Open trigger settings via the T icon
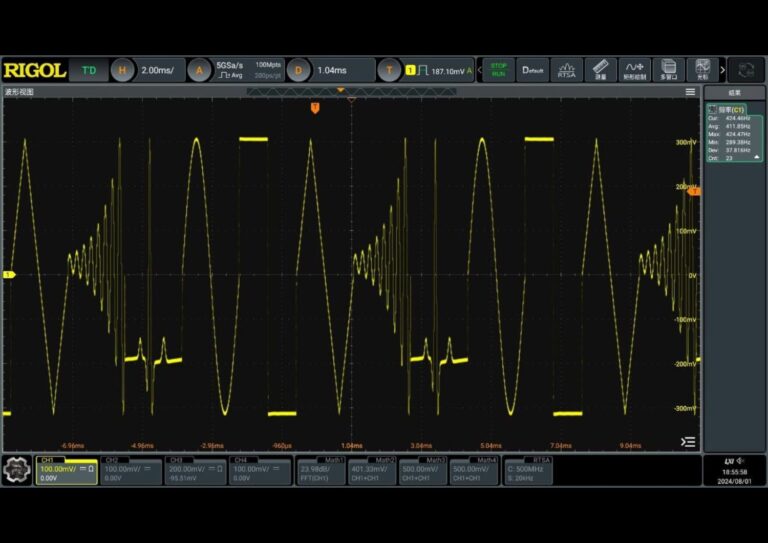768x543 pixels. point(389,71)
